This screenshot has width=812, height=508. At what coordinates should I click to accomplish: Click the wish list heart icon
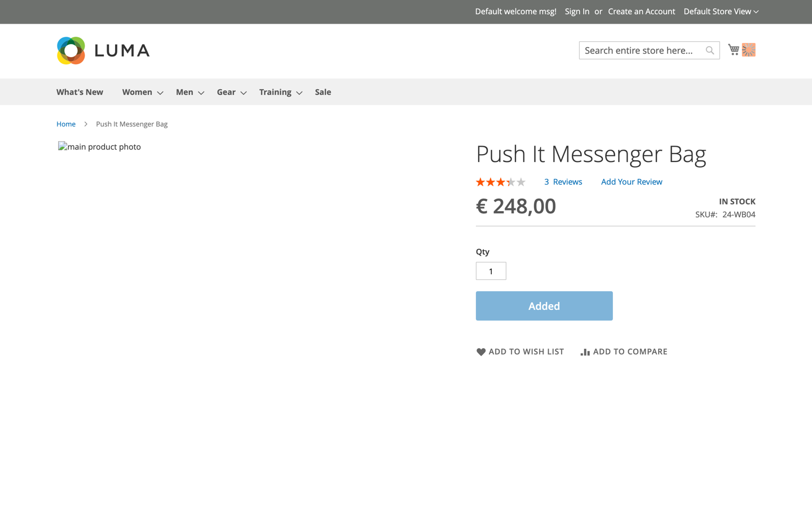click(481, 352)
